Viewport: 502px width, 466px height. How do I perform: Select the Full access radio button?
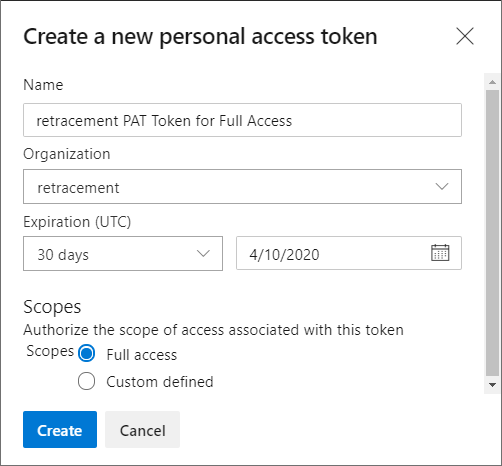86,353
